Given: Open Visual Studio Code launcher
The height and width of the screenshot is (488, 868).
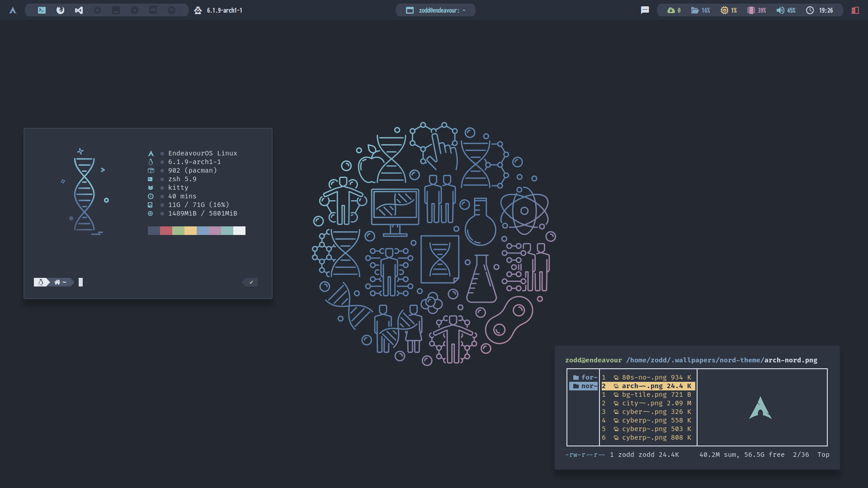Looking at the screenshot, I should [x=79, y=10].
